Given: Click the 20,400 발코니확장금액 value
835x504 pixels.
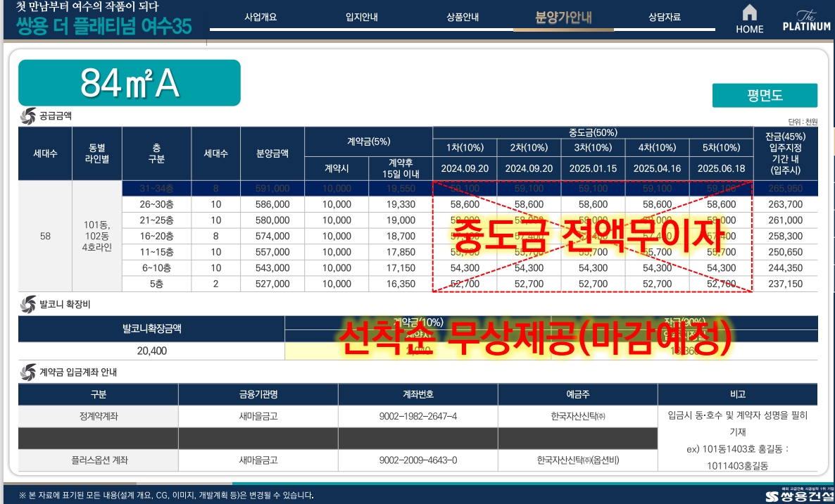Looking at the screenshot, I should point(152,351).
